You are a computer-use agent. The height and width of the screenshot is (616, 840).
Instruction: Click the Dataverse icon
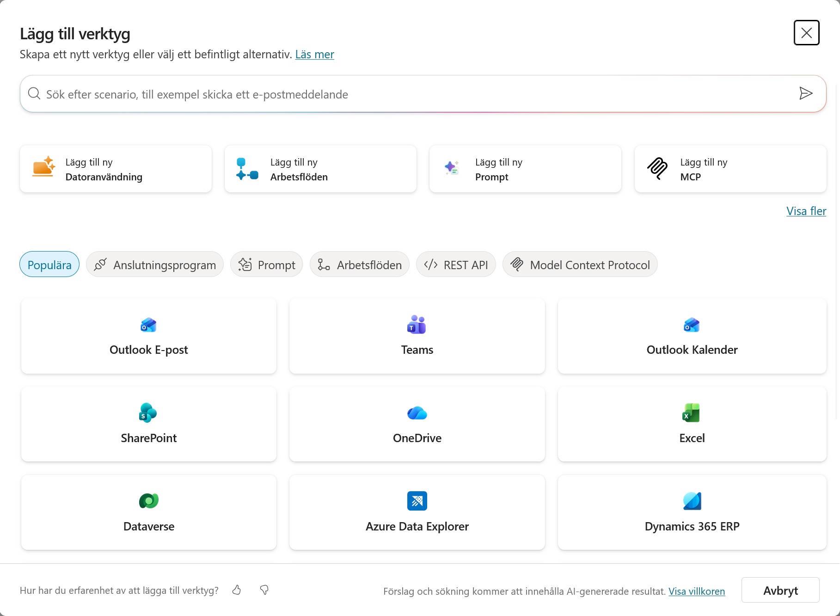click(x=149, y=501)
